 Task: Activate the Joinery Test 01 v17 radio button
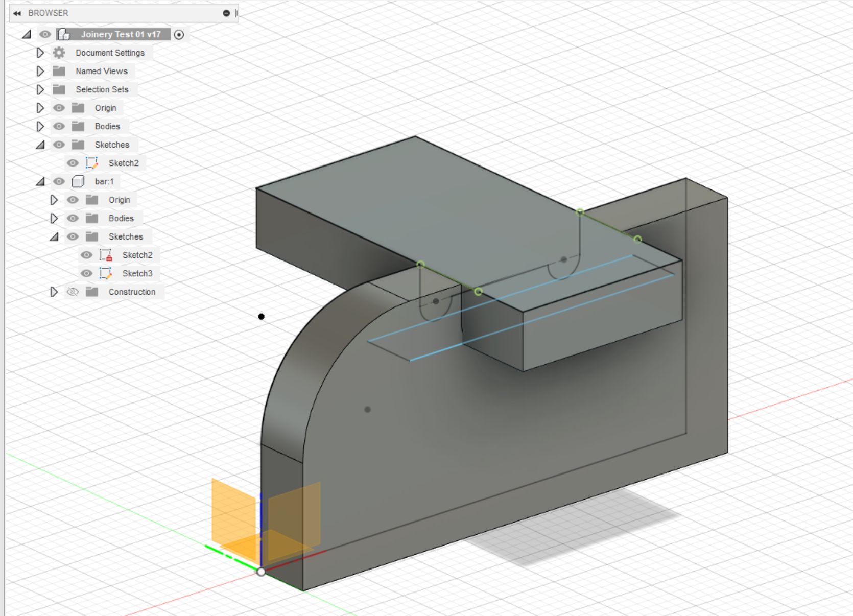click(179, 35)
